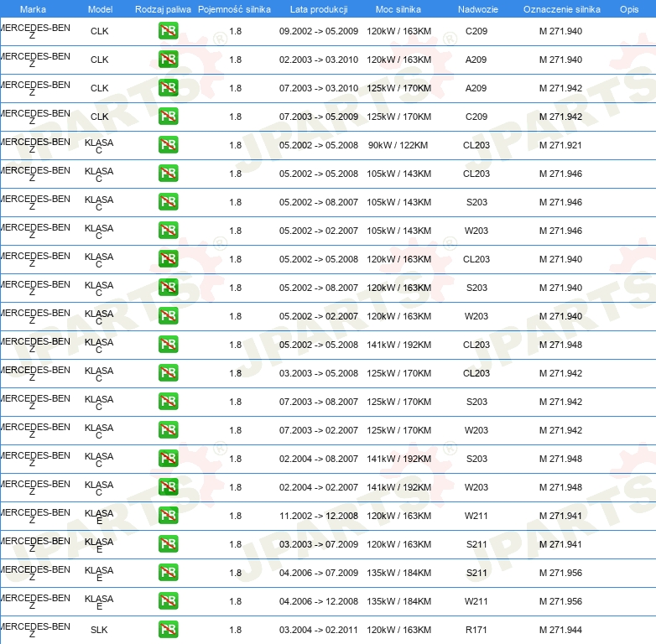Click the fuel icon in the S203 105kW / 143KM row
Viewport: 656px width, 644px height.
(x=168, y=202)
